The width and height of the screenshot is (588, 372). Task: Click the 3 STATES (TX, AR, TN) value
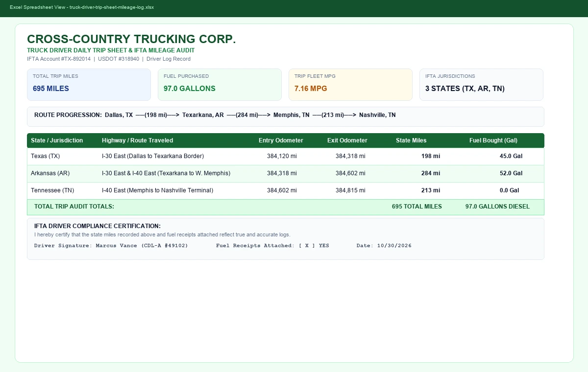pyautogui.click(x=465, y=89)
